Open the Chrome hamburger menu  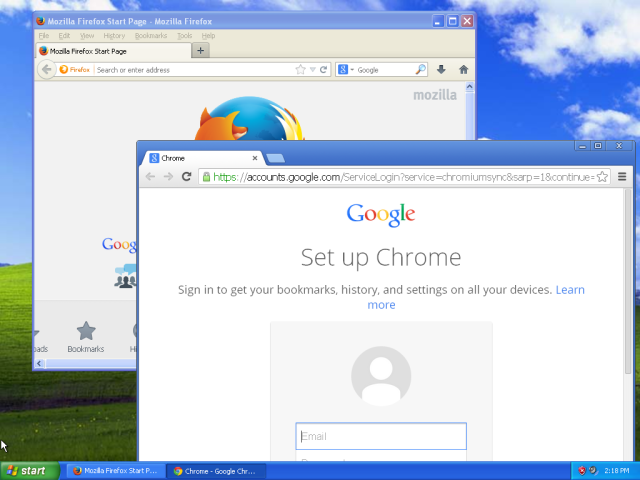coord(622,177)
